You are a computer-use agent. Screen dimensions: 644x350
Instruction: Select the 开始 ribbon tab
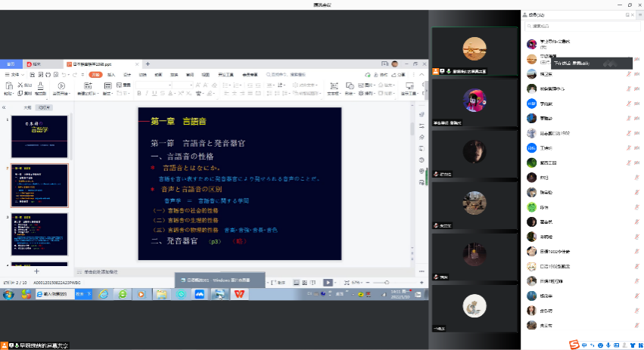pyautogui.click(x=95, y=75)
